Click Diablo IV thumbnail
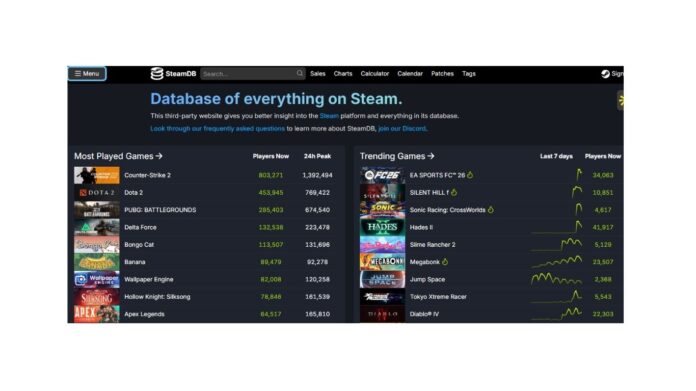 [x=382, y=314]
